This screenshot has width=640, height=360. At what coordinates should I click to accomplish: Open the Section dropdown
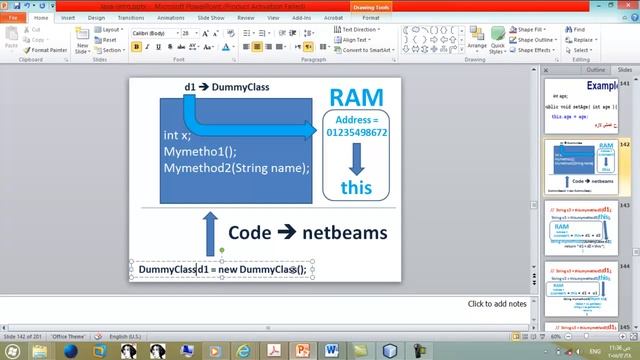(x=109, y=50)
